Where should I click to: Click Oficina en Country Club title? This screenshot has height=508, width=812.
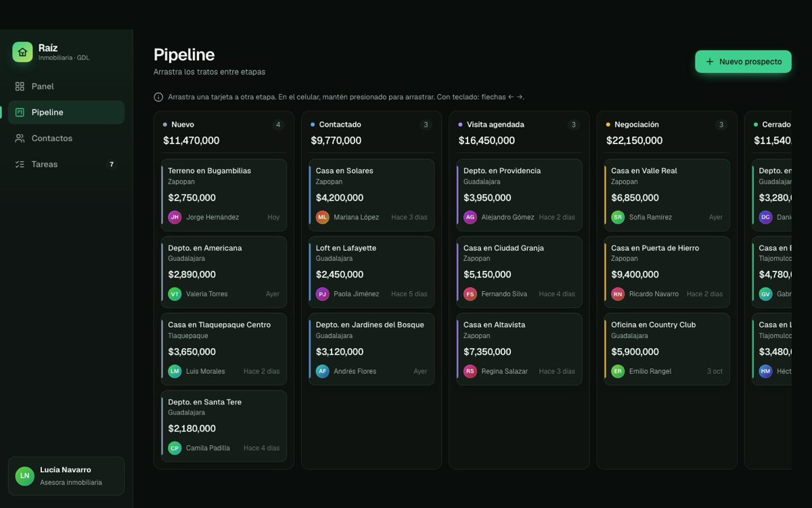click(654, 325)
